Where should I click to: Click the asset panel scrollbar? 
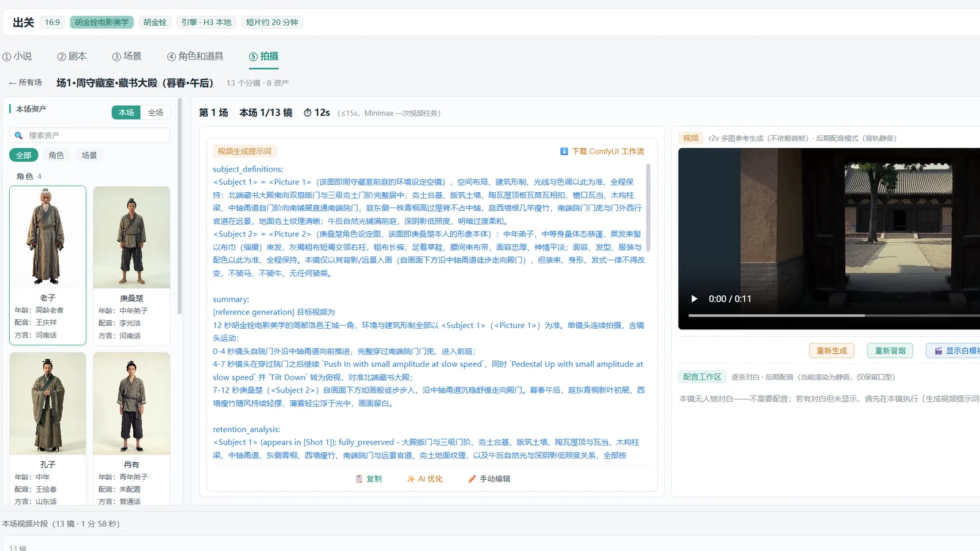pyautogui.click(x=179, y=206)
